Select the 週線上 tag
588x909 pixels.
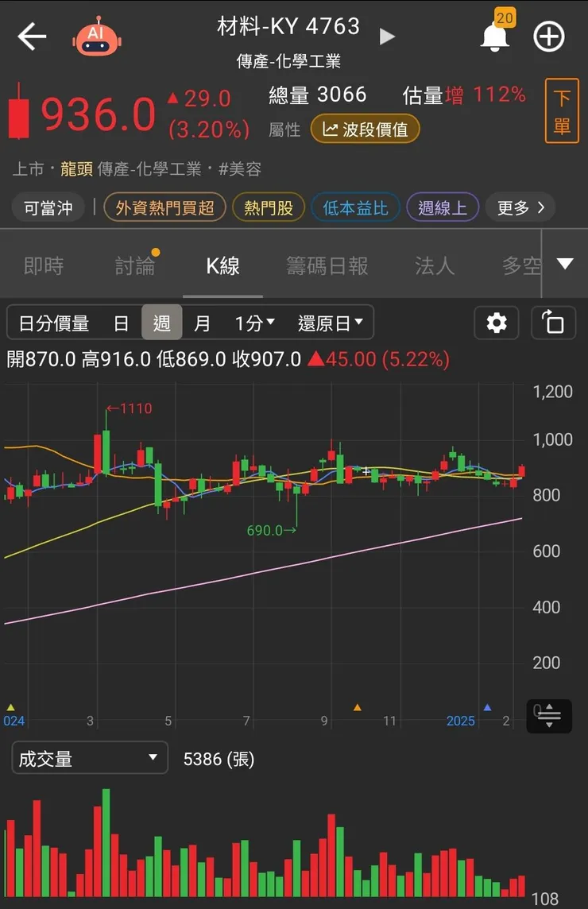tap(443, 207)
